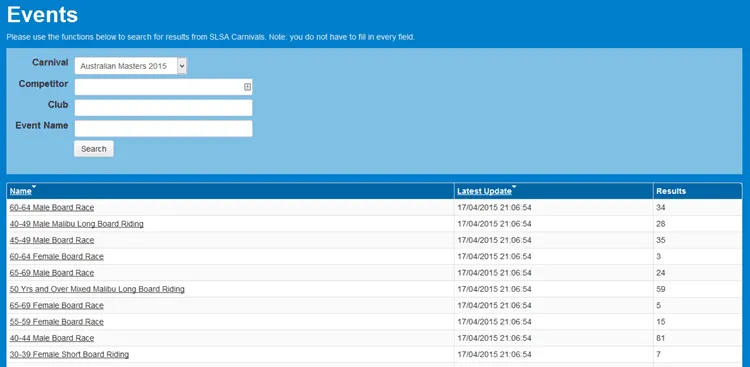Click results count 7 for Short Board Riding
The image size is (750, 367).
click(x=659, y=355)
